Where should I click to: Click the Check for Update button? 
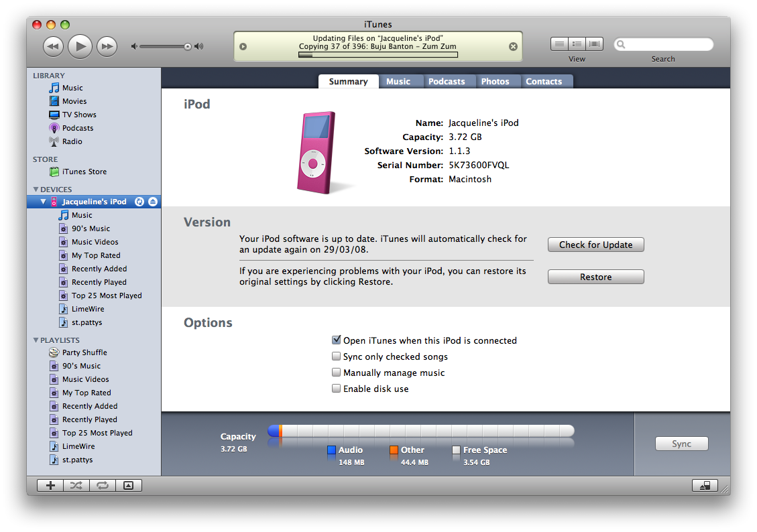tap(596, 245)
